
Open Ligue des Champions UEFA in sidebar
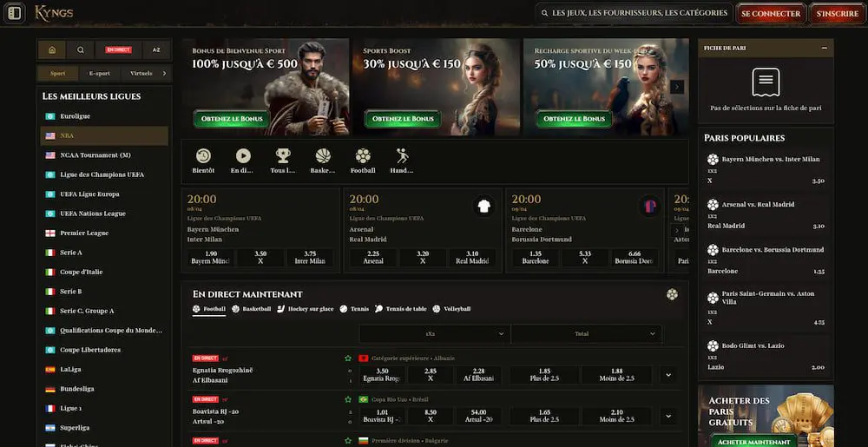coord(104,174)
